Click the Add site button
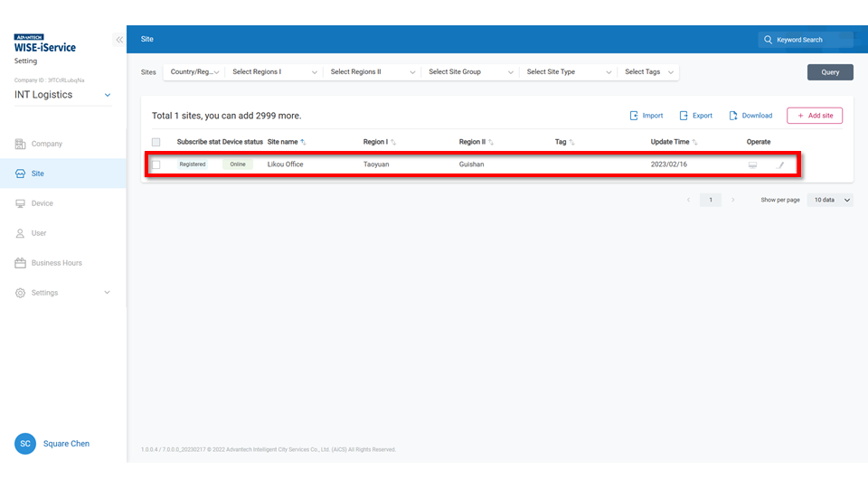 [814, 116]
